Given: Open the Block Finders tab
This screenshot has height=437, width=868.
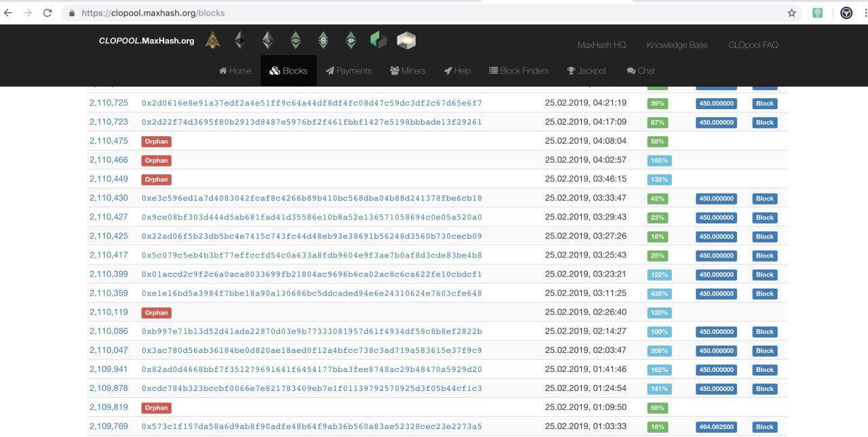Looking at the screenshot, I should (519, 71).
